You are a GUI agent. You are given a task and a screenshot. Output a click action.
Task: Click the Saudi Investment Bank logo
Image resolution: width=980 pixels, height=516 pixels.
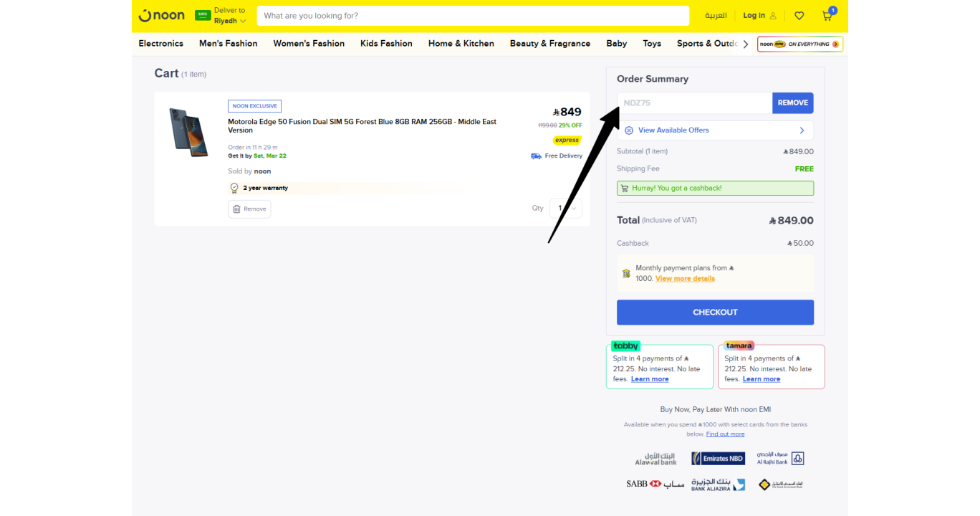point(781,484)
